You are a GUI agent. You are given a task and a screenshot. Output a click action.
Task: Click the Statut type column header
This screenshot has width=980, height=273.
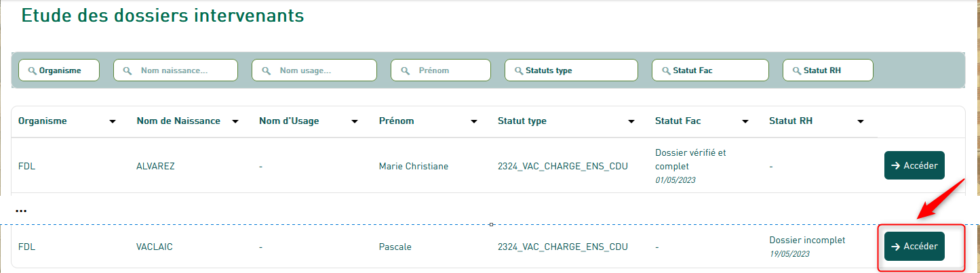[522, 121]
